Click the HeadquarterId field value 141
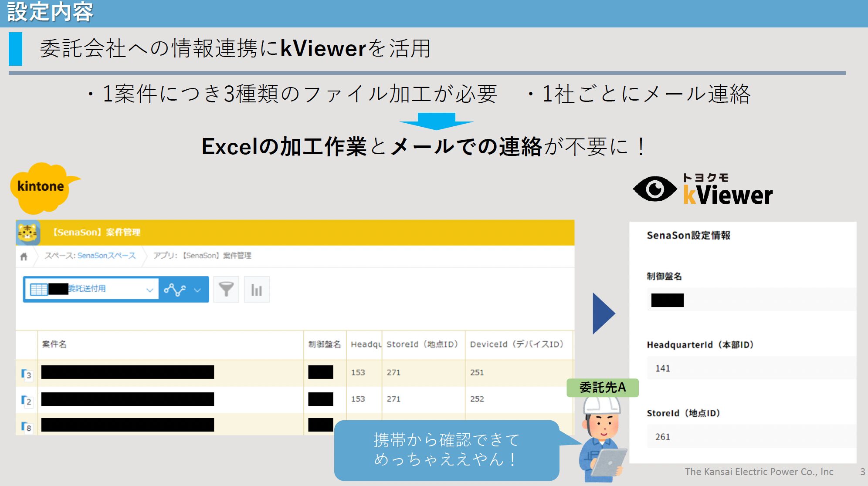 click(751, 368)
